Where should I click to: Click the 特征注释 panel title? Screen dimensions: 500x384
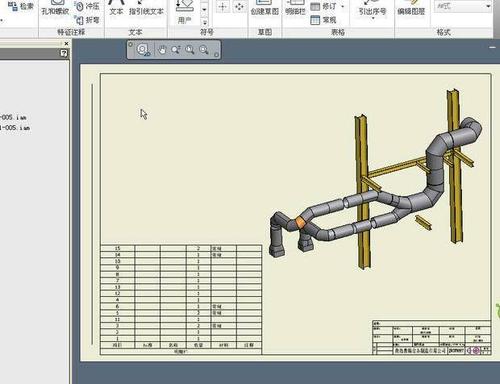[x=71, y=32]
